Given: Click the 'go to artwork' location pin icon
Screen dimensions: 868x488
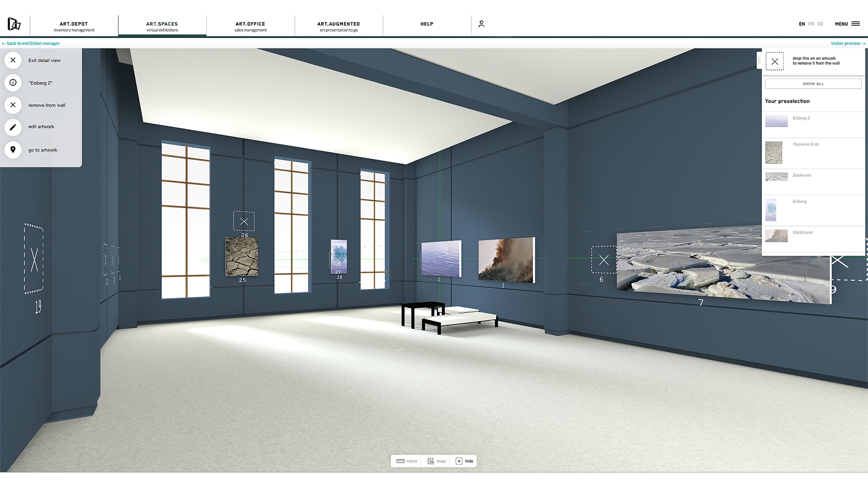Looking at the screenshot, I should 13,150.
